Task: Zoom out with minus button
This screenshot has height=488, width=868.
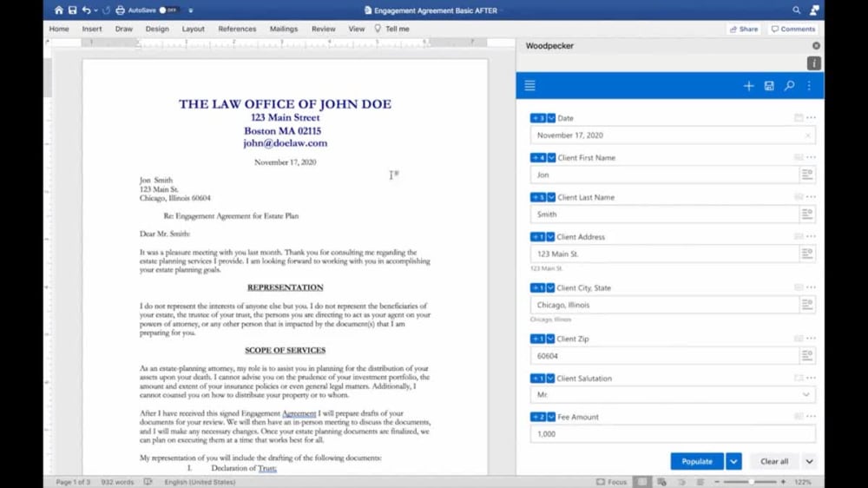Action: (x=718, y=482)
